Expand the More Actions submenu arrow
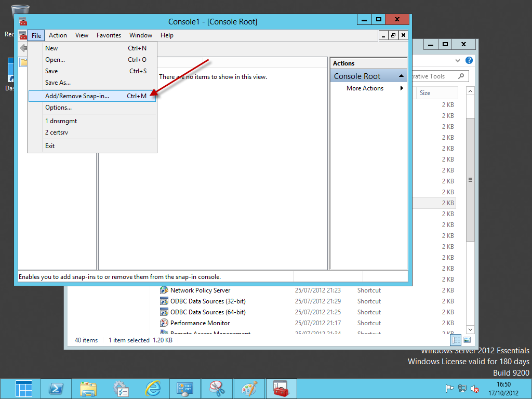532x399 pixels. click(402, 88)
